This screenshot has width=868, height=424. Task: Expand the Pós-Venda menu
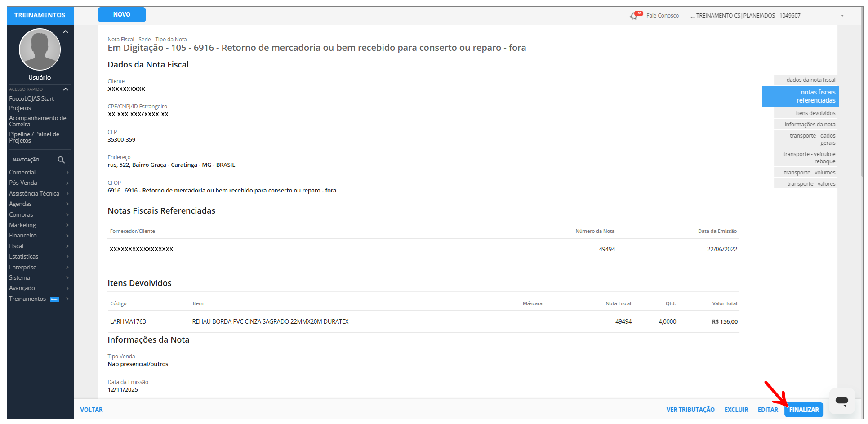pos(39,183)
